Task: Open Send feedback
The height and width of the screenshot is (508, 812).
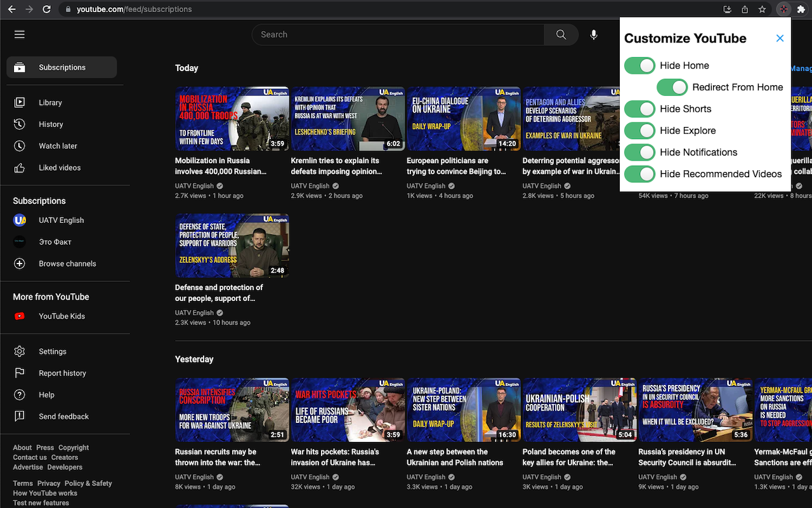Action: [x=63, y=416]
